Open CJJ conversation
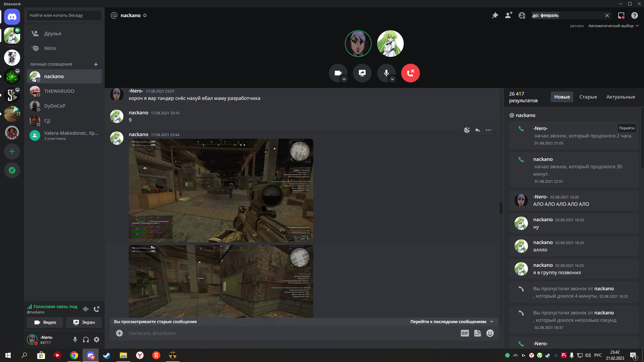 coord(64,121)
